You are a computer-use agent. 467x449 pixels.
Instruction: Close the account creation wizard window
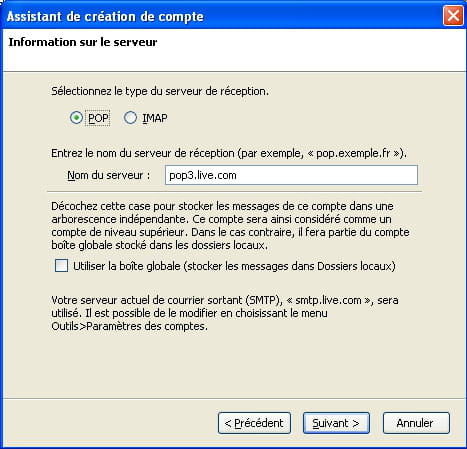point(453,16)
